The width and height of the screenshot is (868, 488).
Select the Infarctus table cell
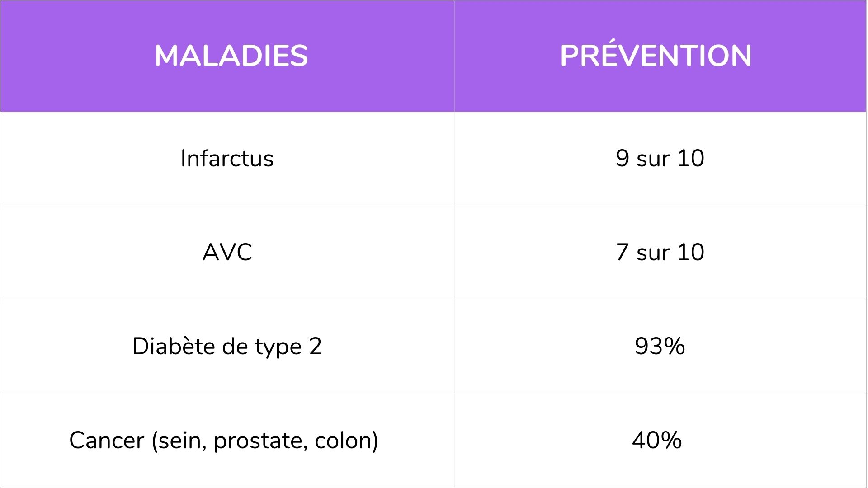(x=227, y=159)
